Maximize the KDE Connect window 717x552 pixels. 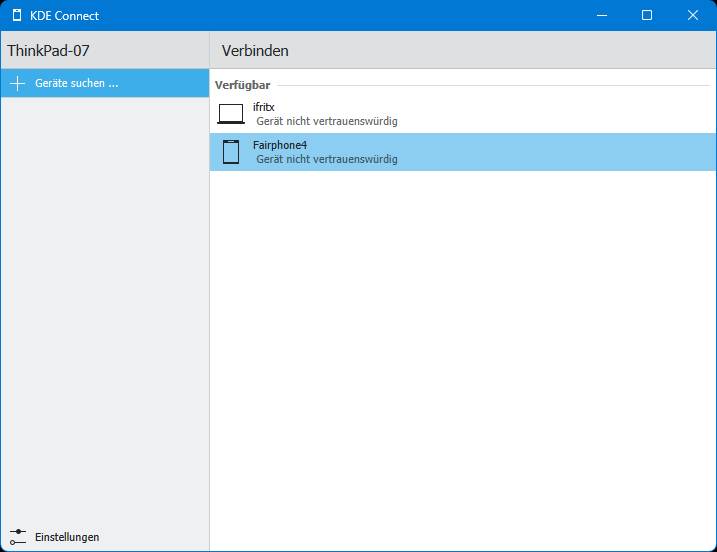(x=647, y=15)
